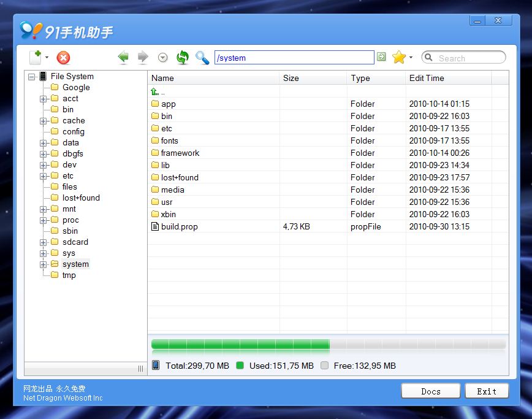
Task: Click the red delete icon
Action: [63, 58]
